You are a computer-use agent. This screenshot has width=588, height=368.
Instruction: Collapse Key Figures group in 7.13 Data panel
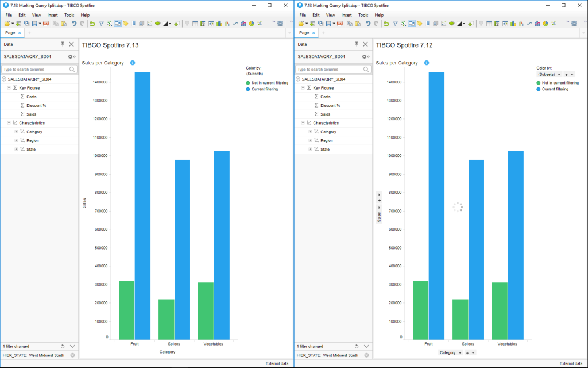[9, 88]
